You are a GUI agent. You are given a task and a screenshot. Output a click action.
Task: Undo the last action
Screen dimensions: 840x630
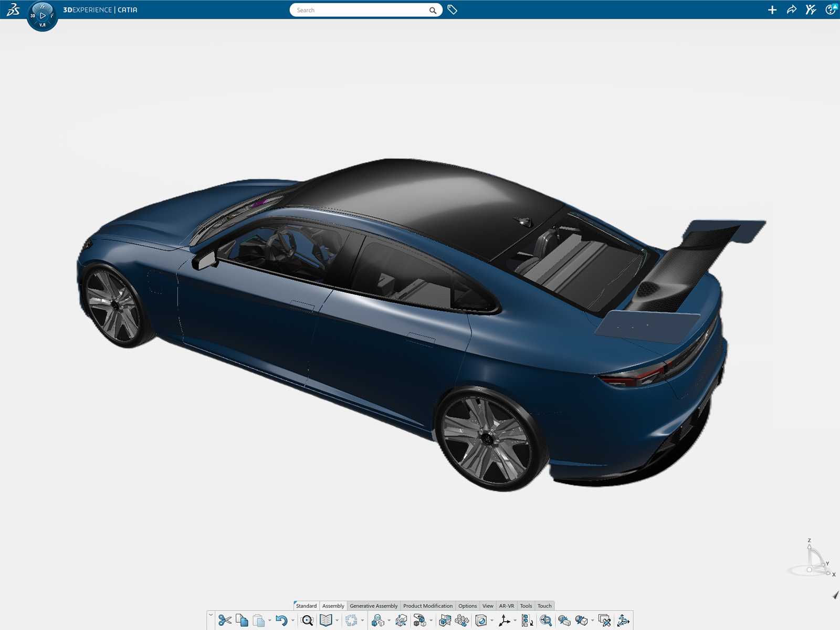pos(281,621)
